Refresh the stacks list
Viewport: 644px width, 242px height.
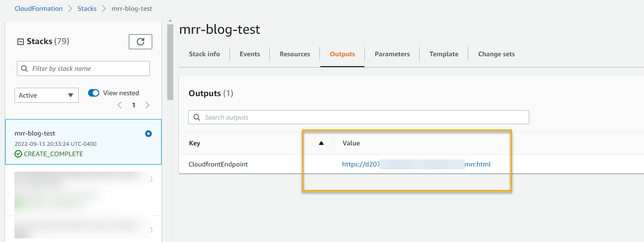141,42
